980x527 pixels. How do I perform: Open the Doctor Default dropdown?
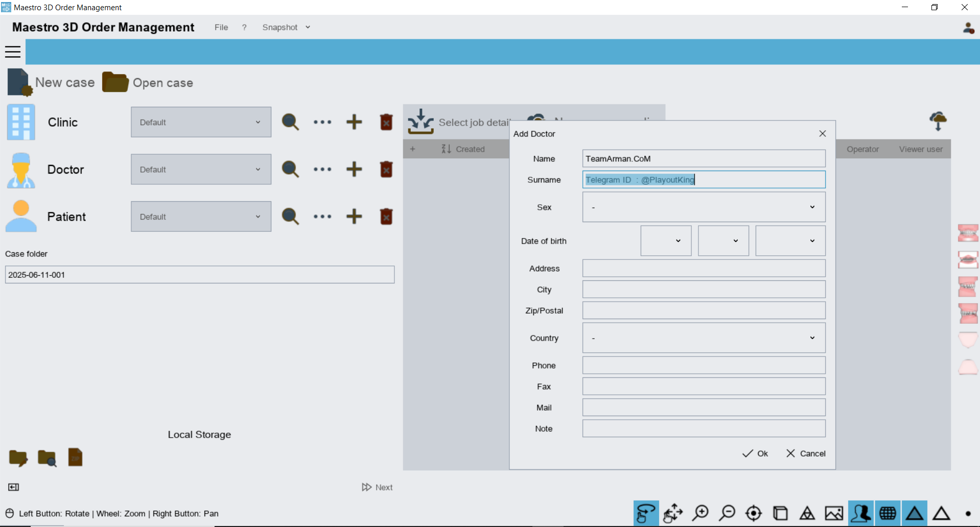coord(201,169)
